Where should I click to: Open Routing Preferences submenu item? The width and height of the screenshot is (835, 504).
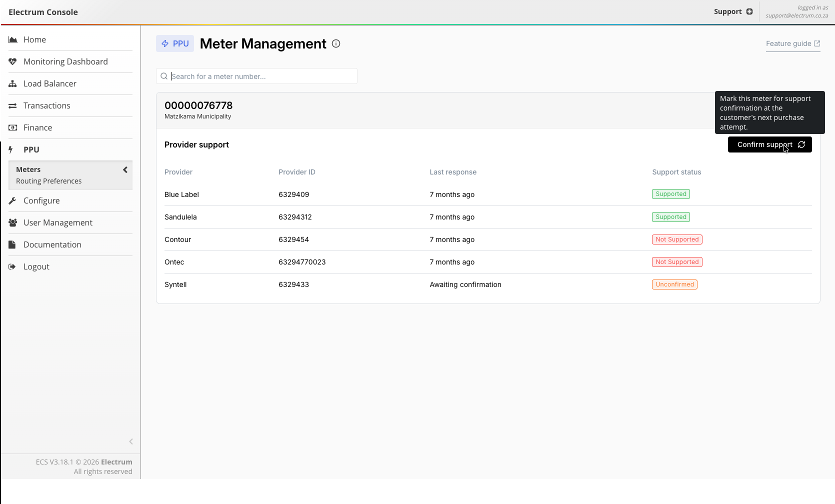[x=48, y=181]
